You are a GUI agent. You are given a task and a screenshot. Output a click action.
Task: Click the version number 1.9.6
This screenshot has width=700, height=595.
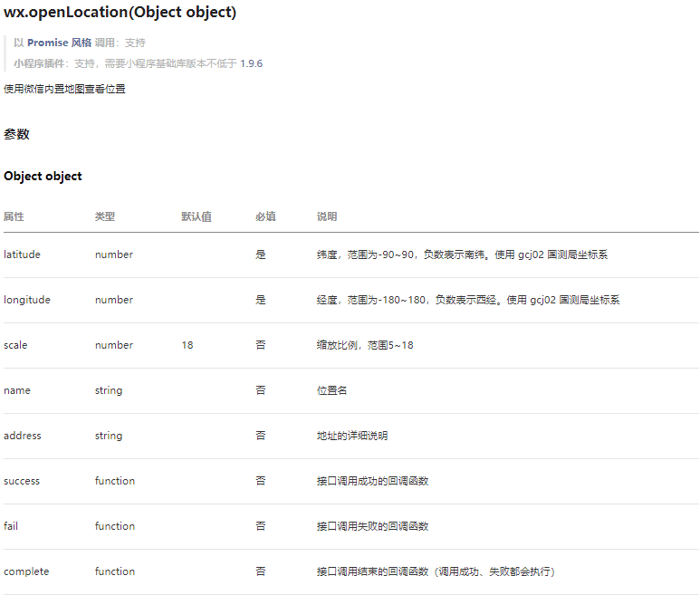[x=251, y=63]
